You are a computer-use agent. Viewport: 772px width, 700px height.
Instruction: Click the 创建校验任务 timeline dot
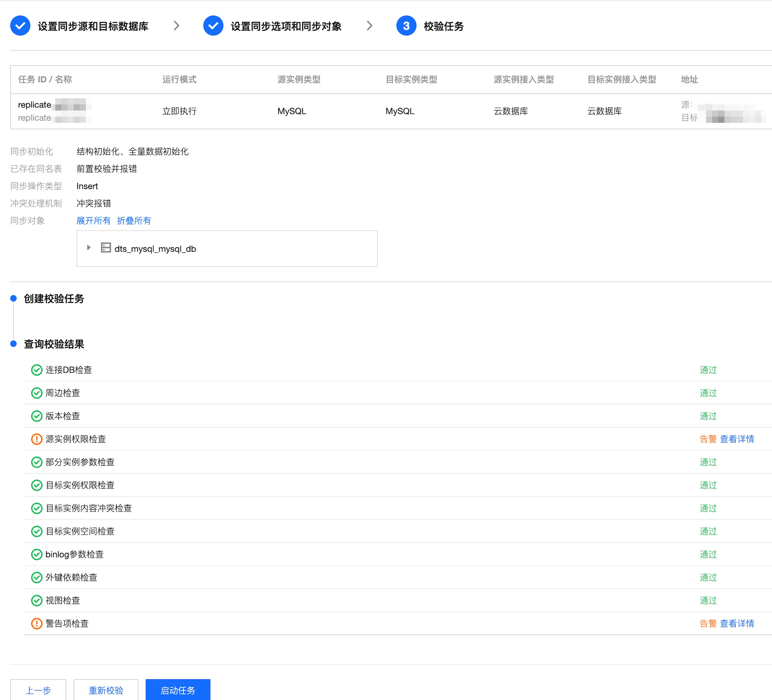coord(13,298)
